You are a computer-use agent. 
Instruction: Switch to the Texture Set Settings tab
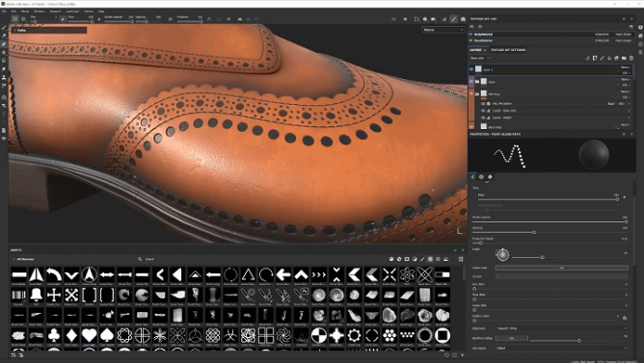pyautogui.click(x=508, y=50)
